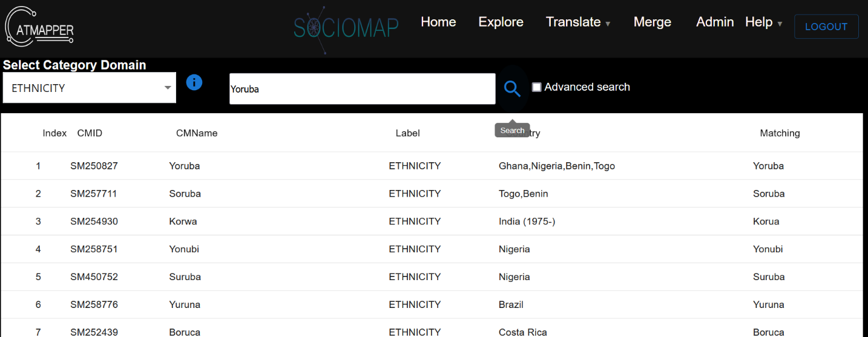Click the LOGOUT button

click(826, 27)
